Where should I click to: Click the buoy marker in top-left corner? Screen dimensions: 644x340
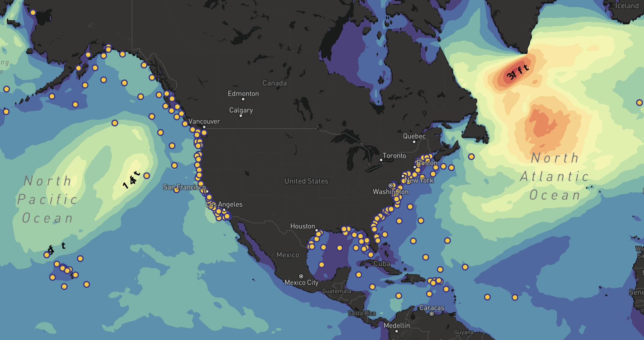coord(33,12)
